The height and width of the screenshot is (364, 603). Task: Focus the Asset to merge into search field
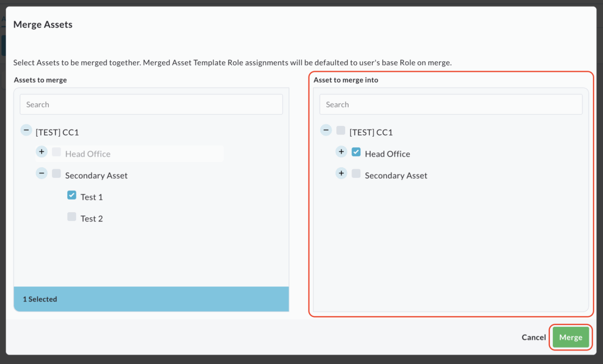451,105
